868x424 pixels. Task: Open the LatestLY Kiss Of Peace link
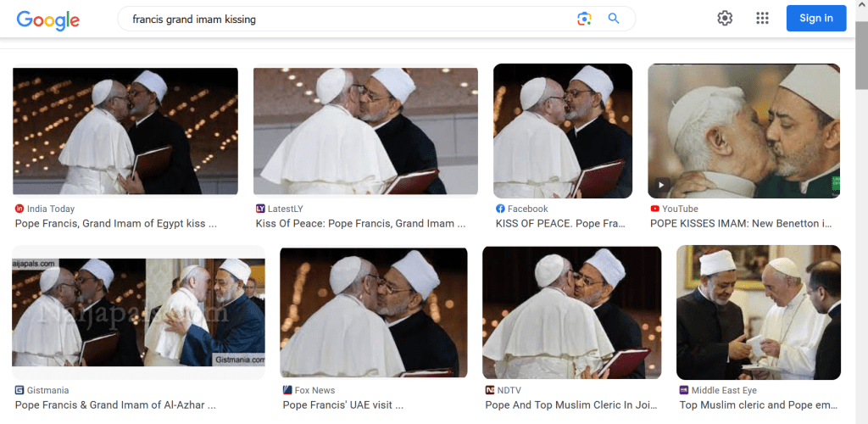coord(360,224)
